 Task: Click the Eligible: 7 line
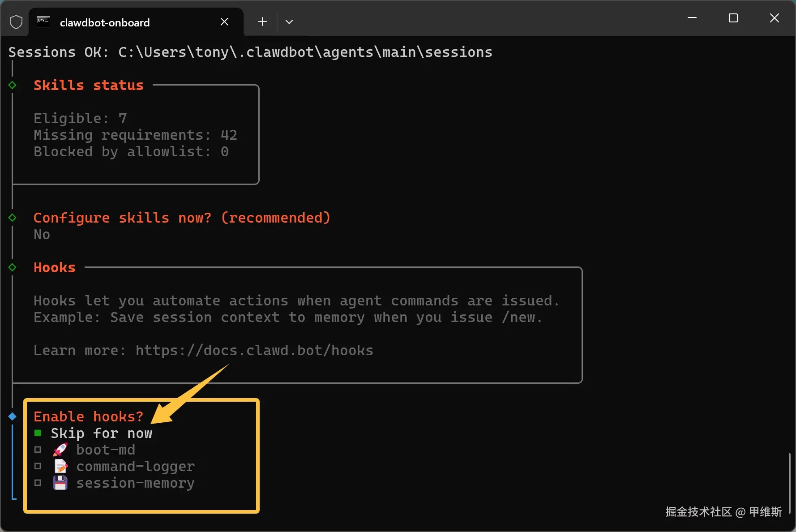(80, 118)
